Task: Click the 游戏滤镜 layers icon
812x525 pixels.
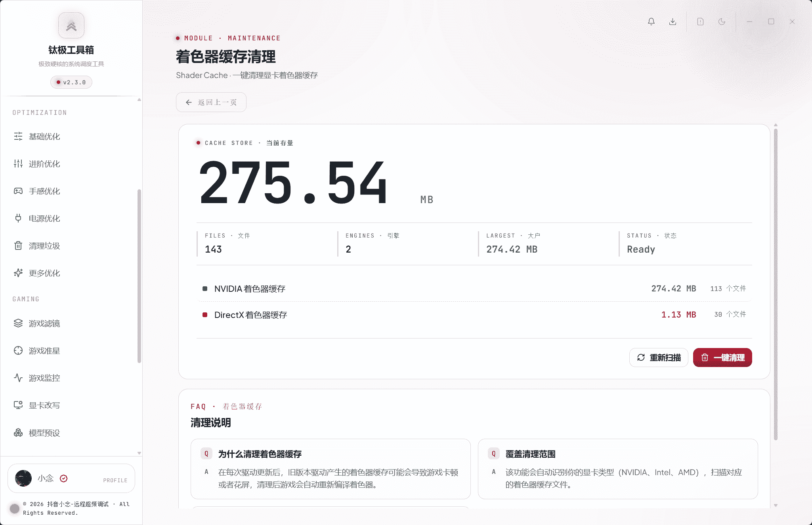Action: 18,323
